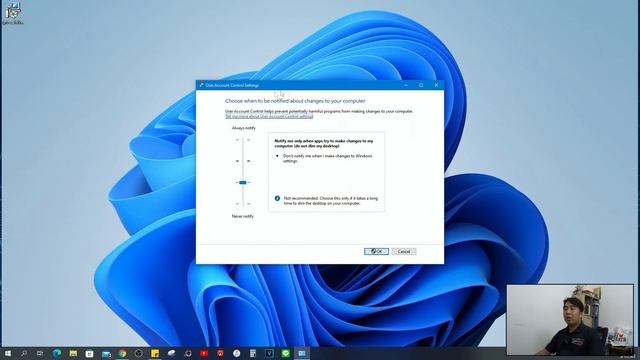The height and width of the screenshot is (360, 640).
Task: Close the User Account Control Settings window
Action: click(436, 85)
